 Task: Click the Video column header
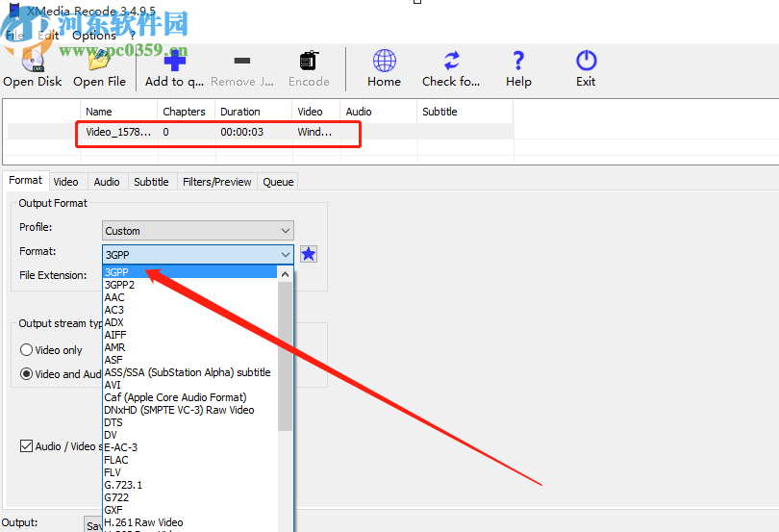coord(316,112)
